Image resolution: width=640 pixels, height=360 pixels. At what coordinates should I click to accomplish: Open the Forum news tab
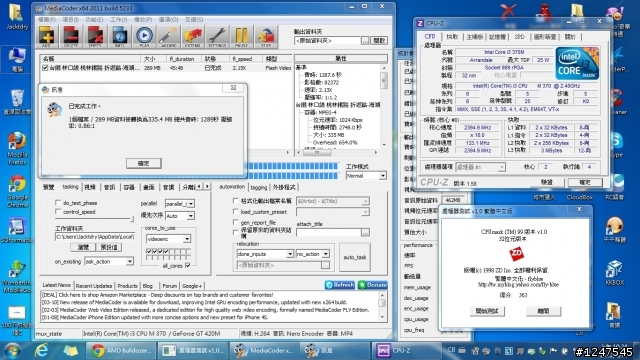[170, 286]
